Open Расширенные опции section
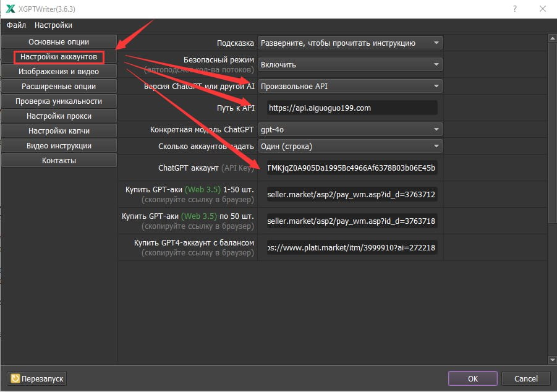 pyautogui.click(x=59, y=87)
